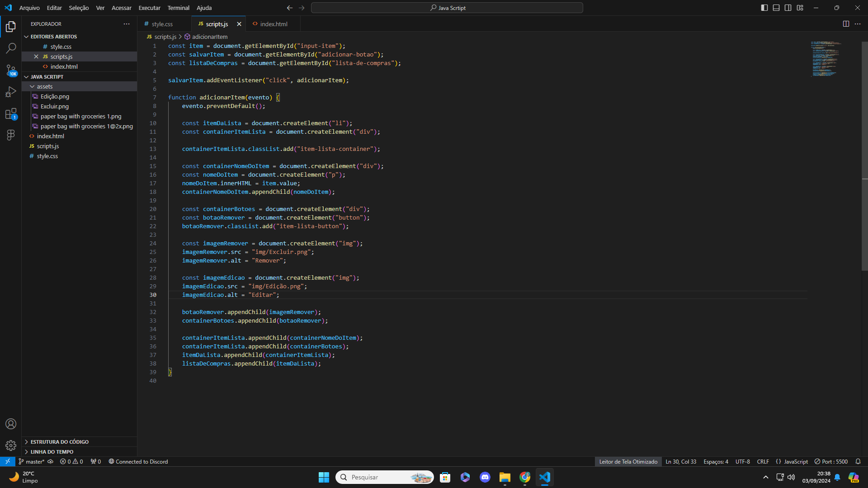
Task: Click errors and warnings count in status bar
Action: [71, 461]
